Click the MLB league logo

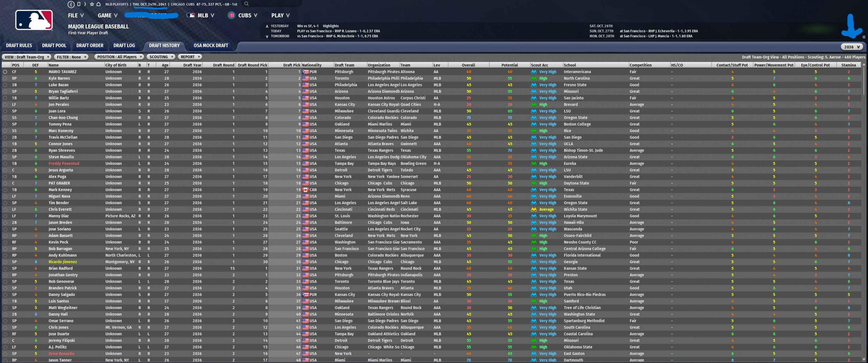(x=34, y=20)
